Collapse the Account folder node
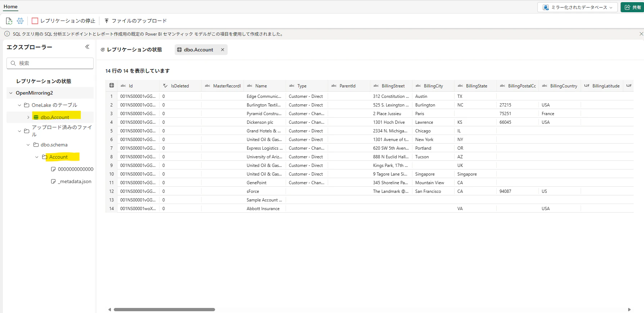The width and height of the screenshot is (644, 313). [37, 157]
